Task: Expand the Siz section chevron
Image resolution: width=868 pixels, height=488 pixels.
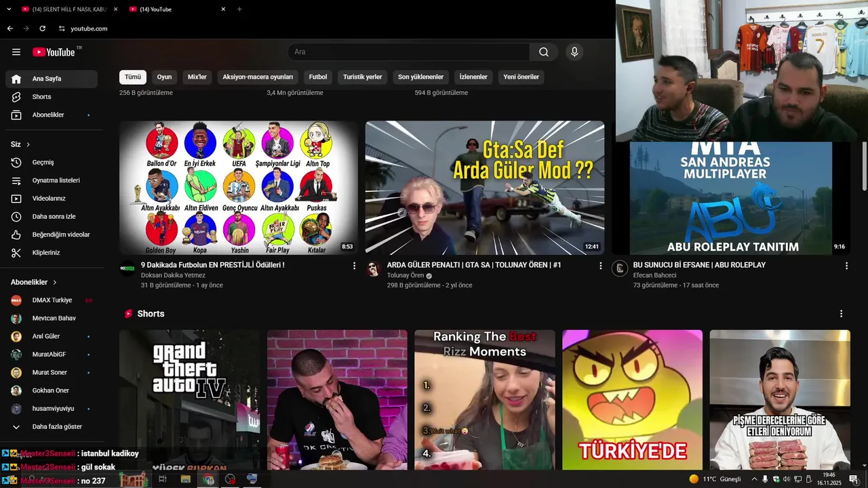Action: (x=28, y=144)
